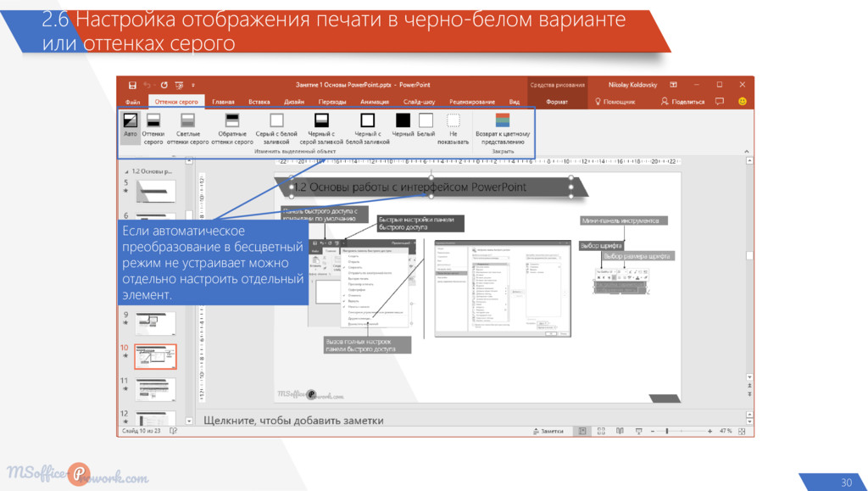Viewport: 868px width, 491px height.
Task: Click the notes area Щелкните, чтобы добавить заметки
Action: pyautogui.click(x=293, y=421)
